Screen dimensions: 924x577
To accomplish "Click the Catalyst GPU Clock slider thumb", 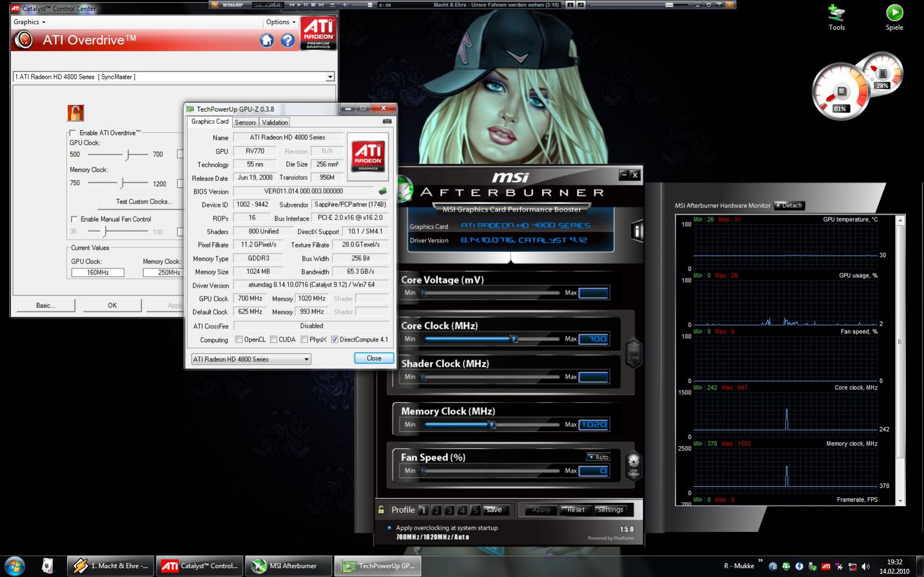I will tap(127, 155).
